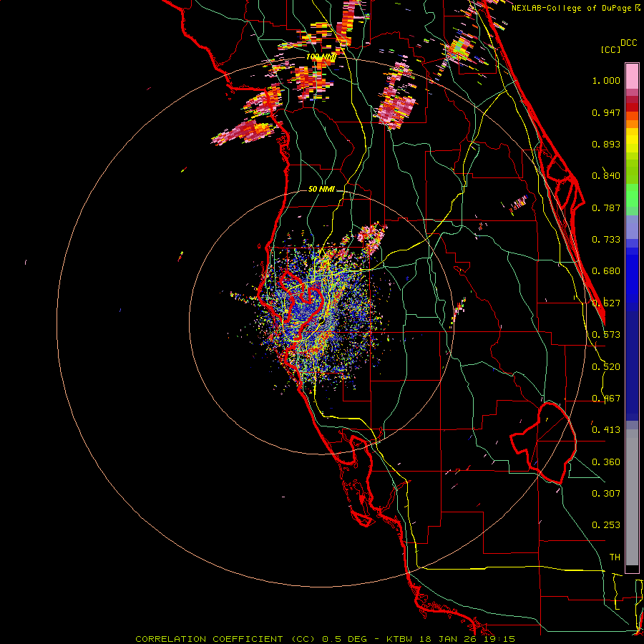The image size is (644, 644).
Task: Select the 0.253 legend value
Action: pyautogui.click(x=606, y=525)
